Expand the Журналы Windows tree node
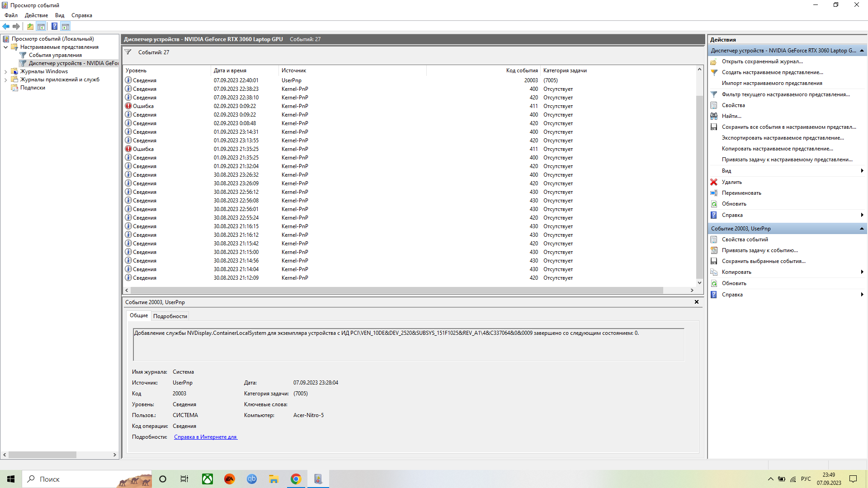 point(5,71)
